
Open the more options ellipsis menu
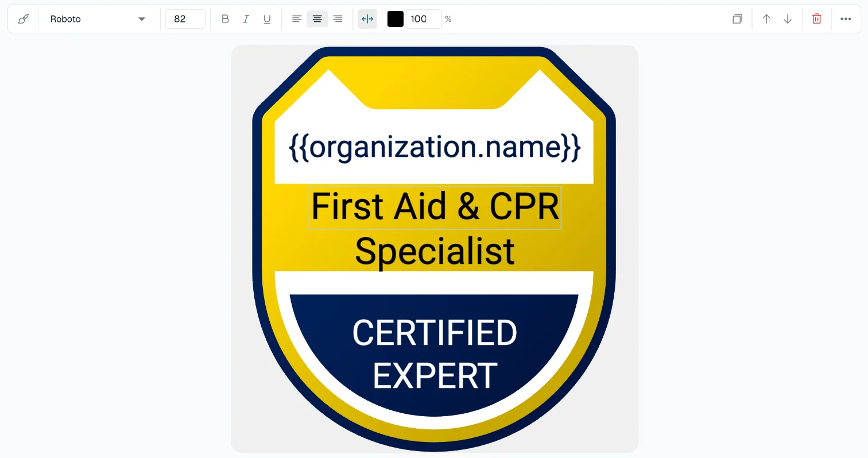tap(846, 19)
